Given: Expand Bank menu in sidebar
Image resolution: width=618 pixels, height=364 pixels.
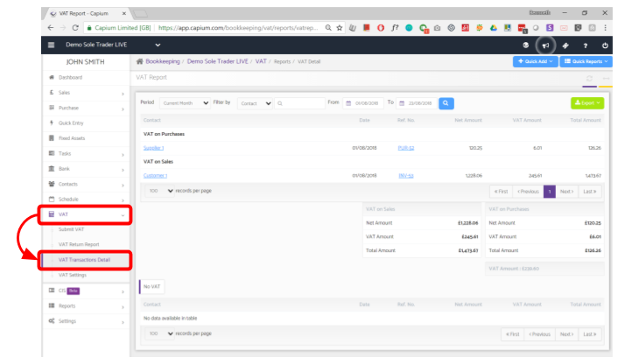Looking at the screenshot, I should (x=86, y=169).
